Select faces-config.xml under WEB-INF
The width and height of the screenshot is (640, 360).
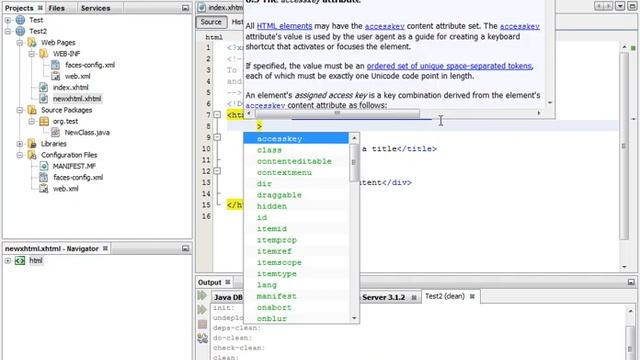click(90, 65)
